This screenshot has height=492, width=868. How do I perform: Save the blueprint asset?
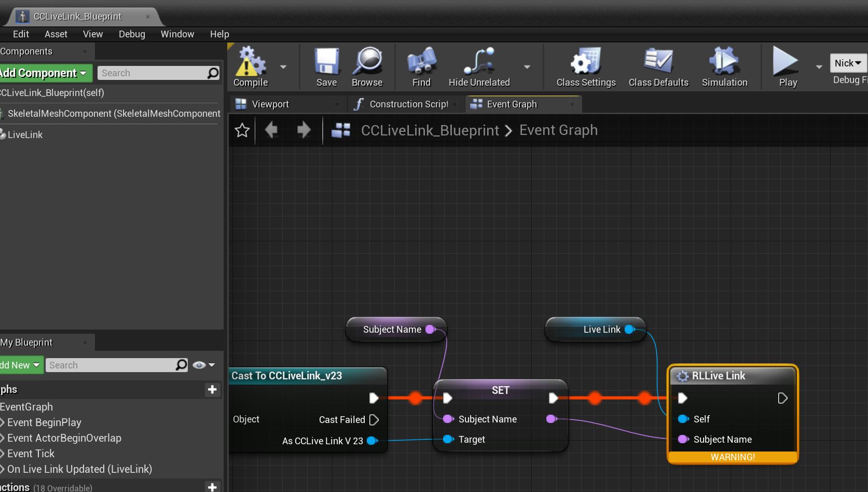326,67
